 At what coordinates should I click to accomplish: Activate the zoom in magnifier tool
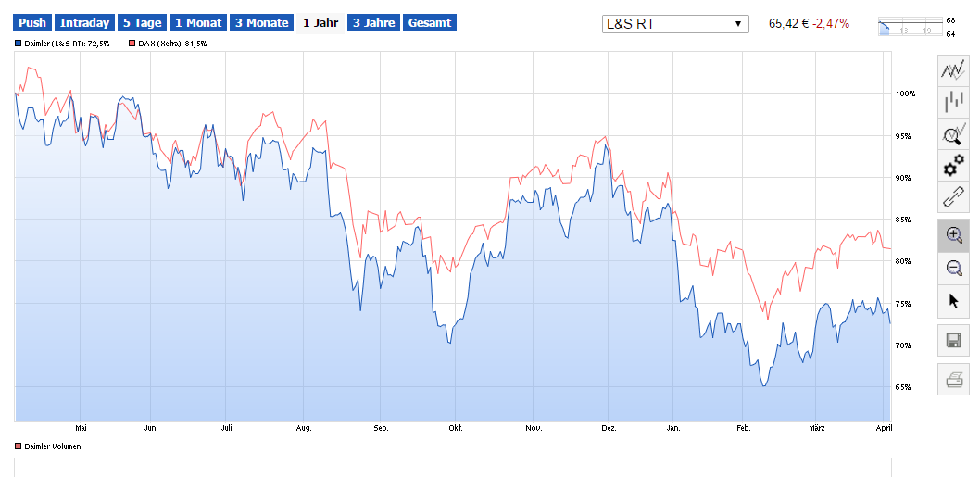pyautogui.click(x=953, y=235)
